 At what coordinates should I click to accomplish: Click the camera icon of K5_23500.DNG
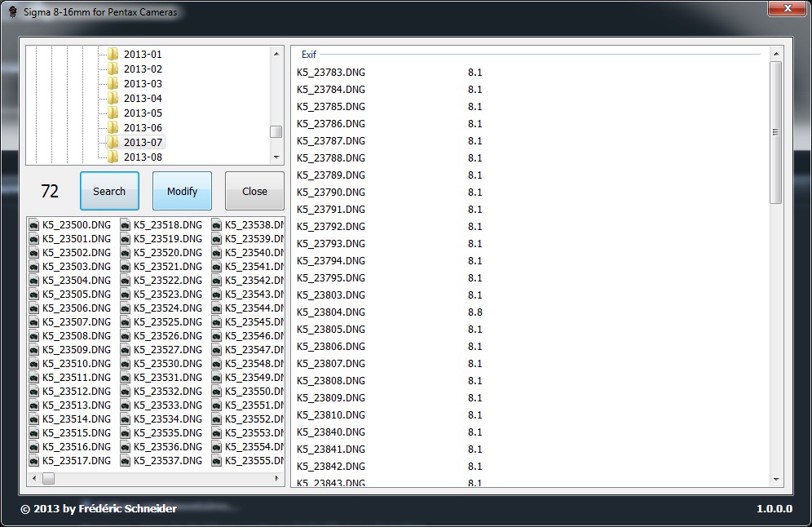(34, 225)
